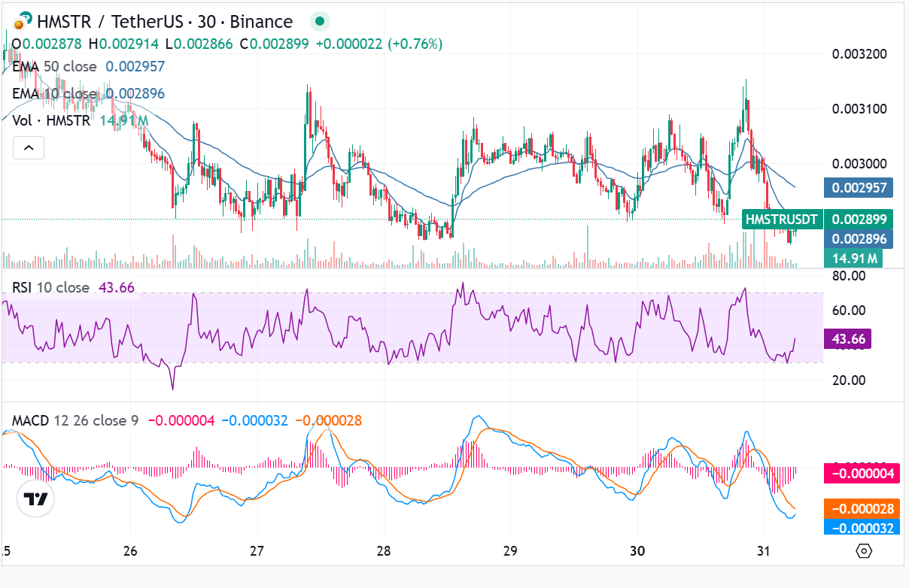Select the Vol · HMSTR legend entry
Screen dimensions: 909x588
point(51,120)
